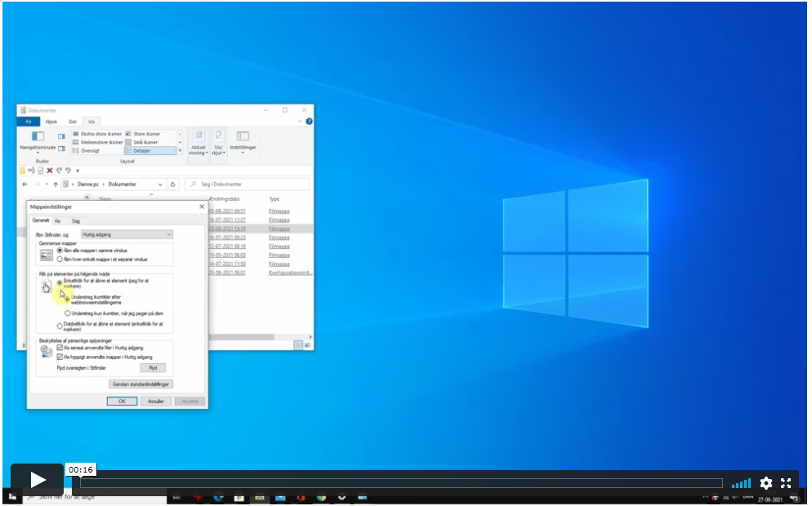Check 'Vis senest anvendte filer i Hurtig adgang'
812x506 pixels.
[x=60, y=348]
